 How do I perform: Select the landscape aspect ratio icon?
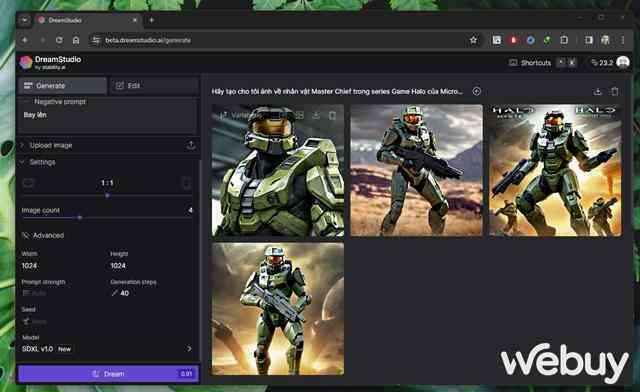(28, 183)
